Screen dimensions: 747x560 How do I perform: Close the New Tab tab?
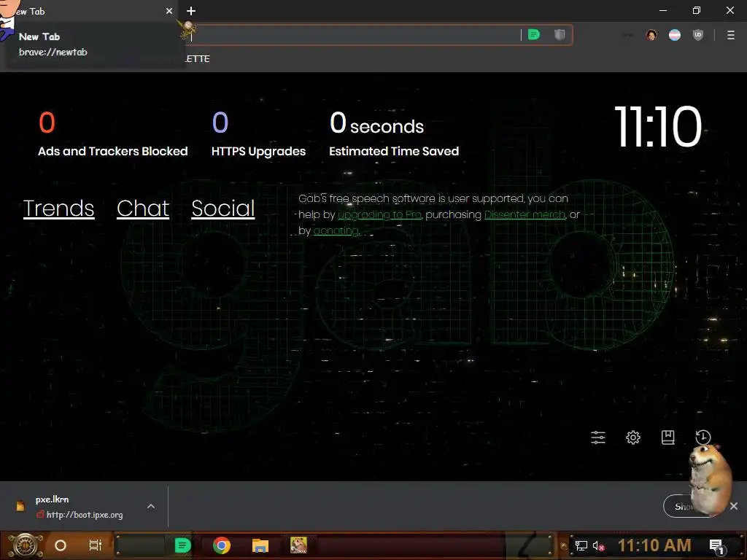pos(169,11)
